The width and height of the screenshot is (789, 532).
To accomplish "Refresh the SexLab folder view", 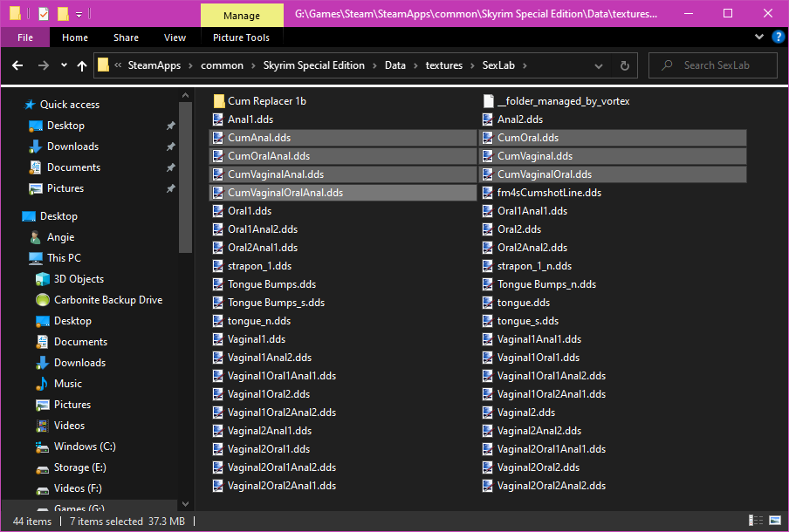I will [624, 65].
